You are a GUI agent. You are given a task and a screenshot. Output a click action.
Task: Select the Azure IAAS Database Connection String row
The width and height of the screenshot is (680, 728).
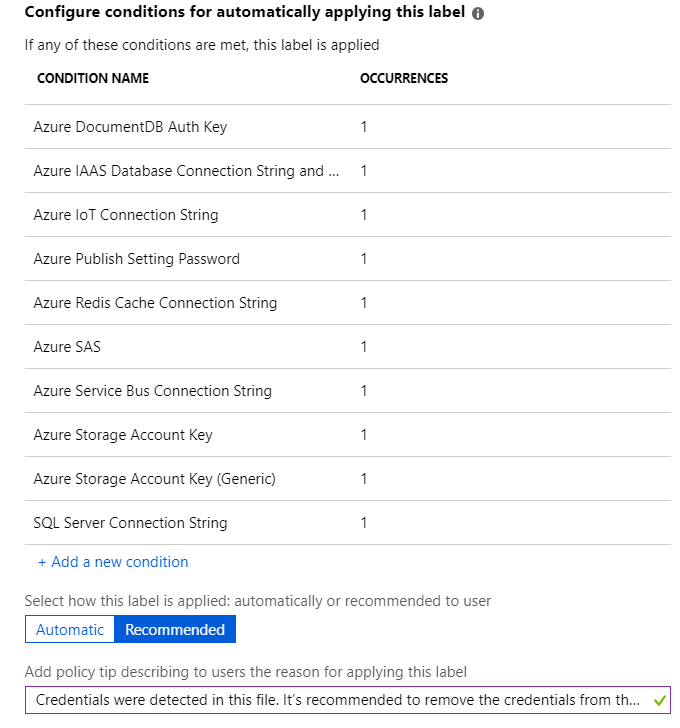tap(186, 171)
